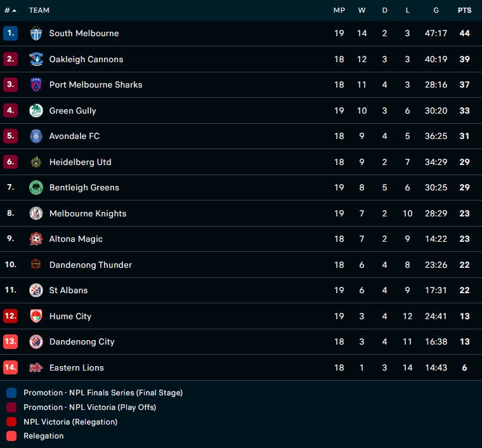Click the St Albans club crest
Image resolution: width=482 pixels, height=448 pixels.
(x=36, y=291)
